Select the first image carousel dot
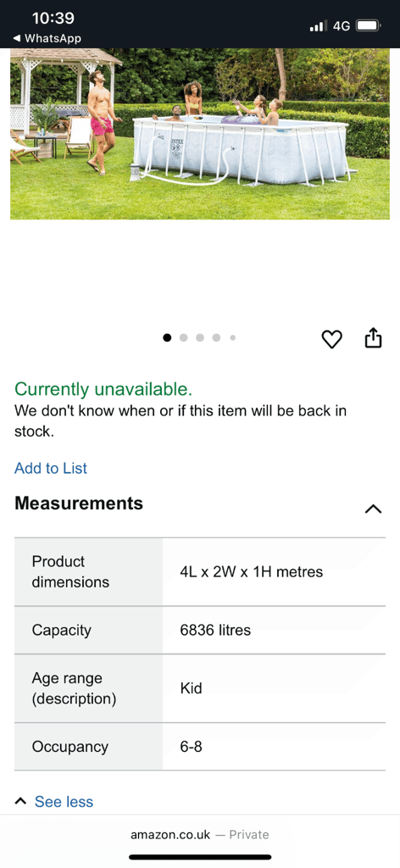400x868 pixels. coord(167,337)
